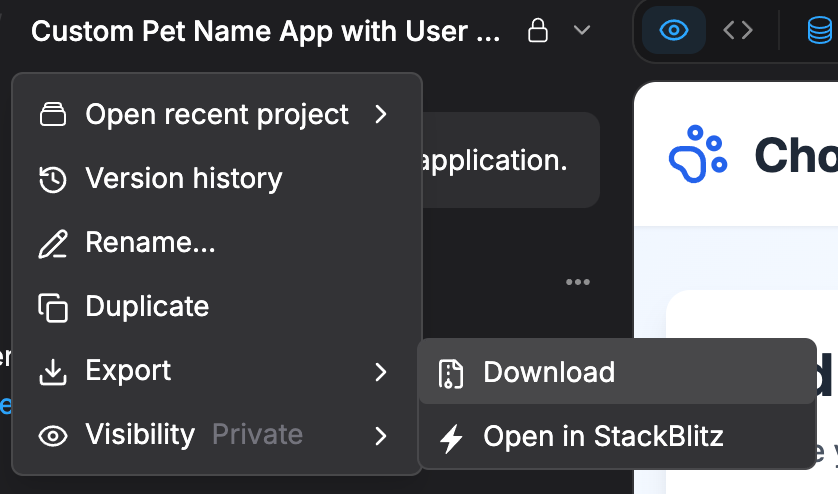Choose Open in StackBlitz

point(603,436)
